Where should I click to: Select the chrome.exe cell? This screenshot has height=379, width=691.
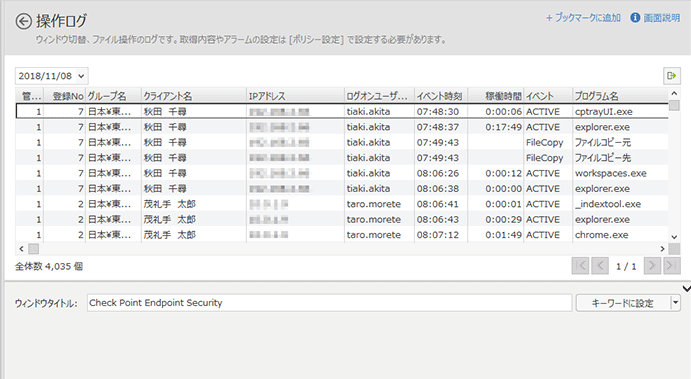[620, 235]
